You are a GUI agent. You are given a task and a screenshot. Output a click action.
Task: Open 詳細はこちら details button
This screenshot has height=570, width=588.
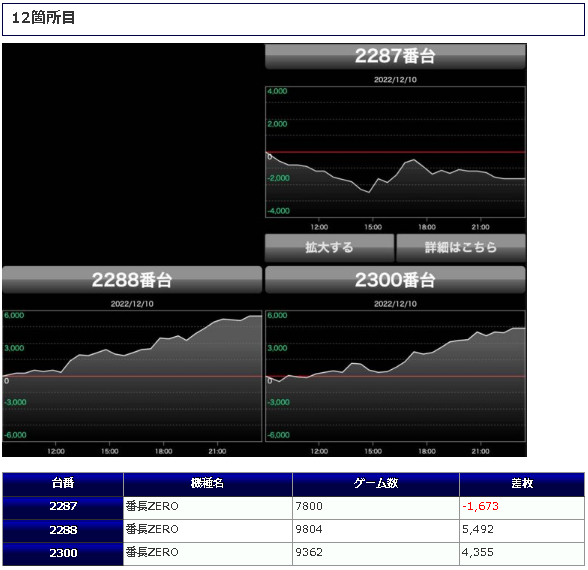point(461,248)
